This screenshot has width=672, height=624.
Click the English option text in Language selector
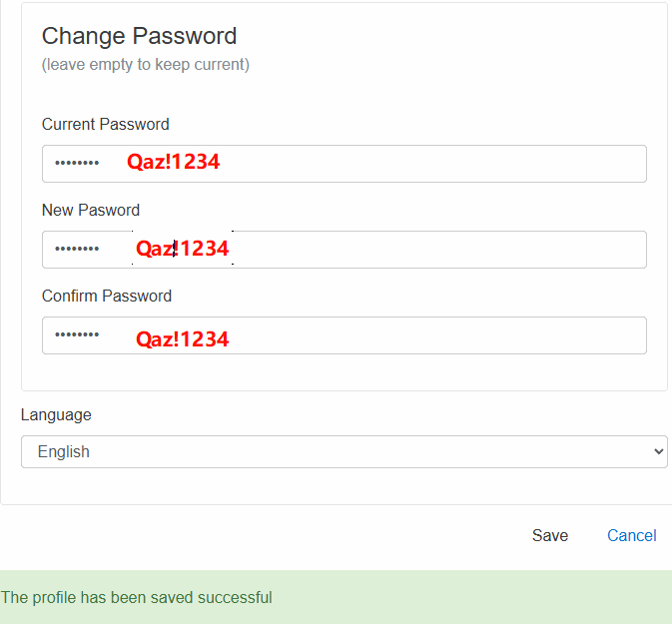(64, 451)
